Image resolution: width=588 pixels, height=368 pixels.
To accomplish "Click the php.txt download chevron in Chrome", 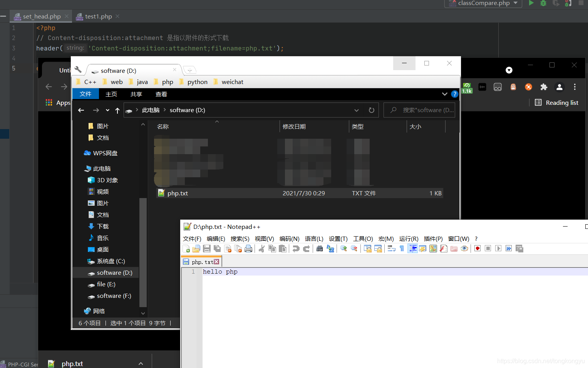I will (141, 363).
